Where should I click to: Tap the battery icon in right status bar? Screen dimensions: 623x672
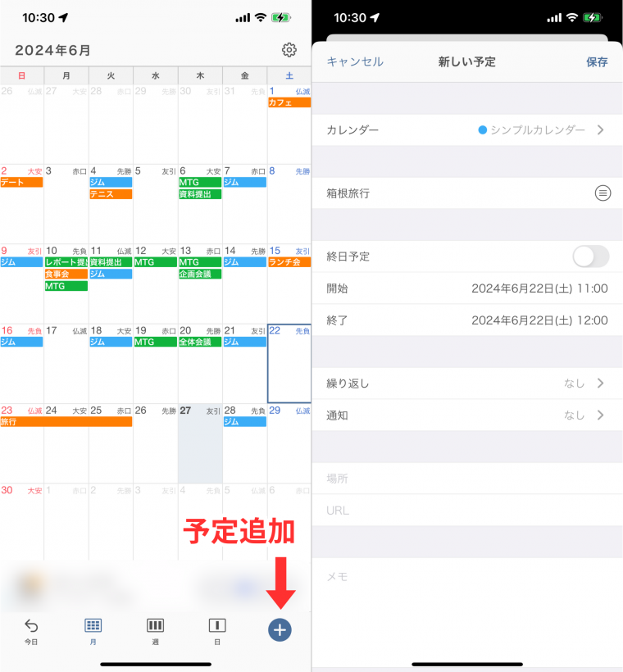[592, 17]
